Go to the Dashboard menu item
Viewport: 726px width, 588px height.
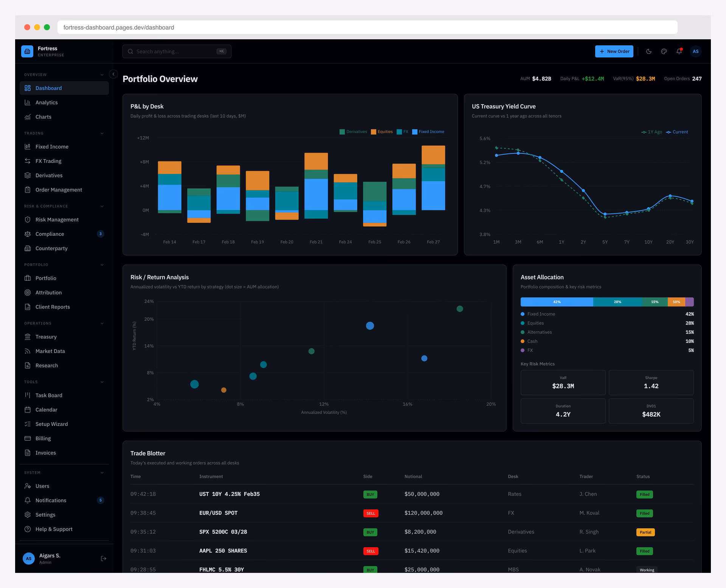pos(64,88)
